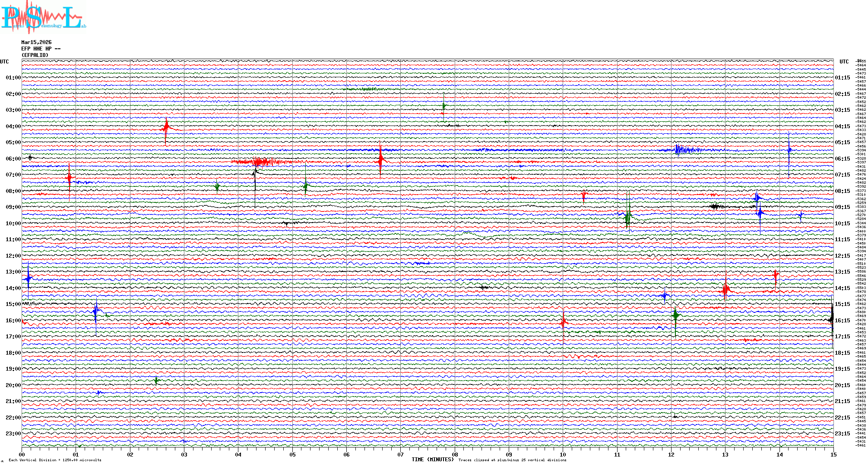
Task: Click minute 15 on bottom axis
Action: click(833, 454)
